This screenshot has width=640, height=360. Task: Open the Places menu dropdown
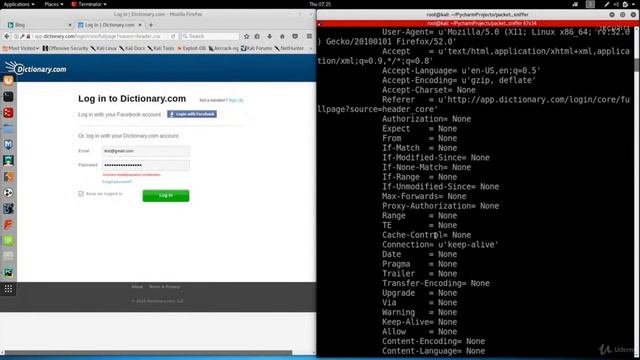click(54, 4)
